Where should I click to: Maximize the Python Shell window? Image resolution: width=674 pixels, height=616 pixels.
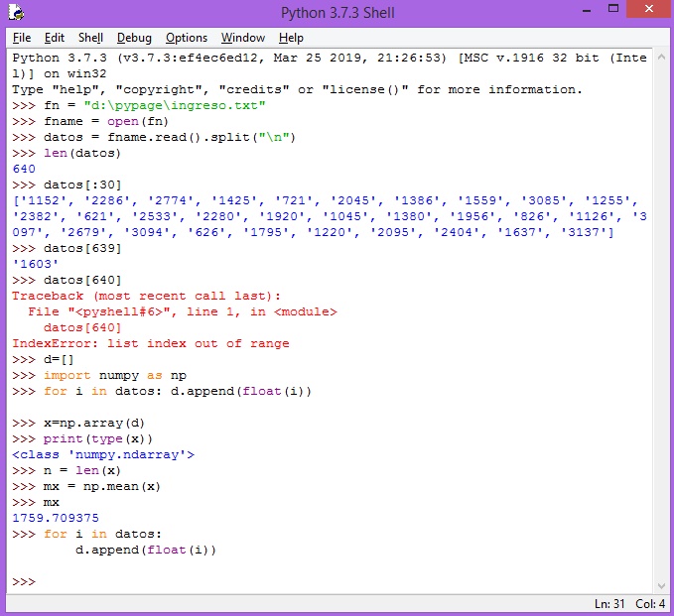[x=613, y=9]
